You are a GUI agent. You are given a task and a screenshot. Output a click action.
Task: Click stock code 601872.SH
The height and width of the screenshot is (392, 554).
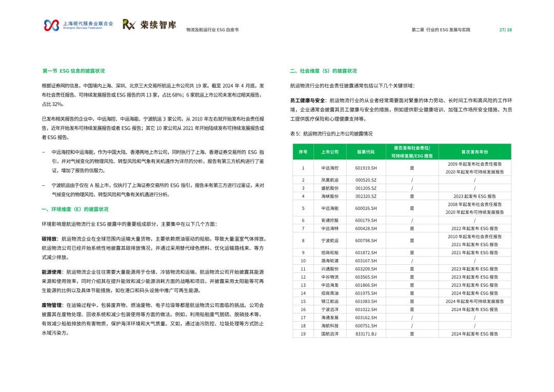click(366, 253)
